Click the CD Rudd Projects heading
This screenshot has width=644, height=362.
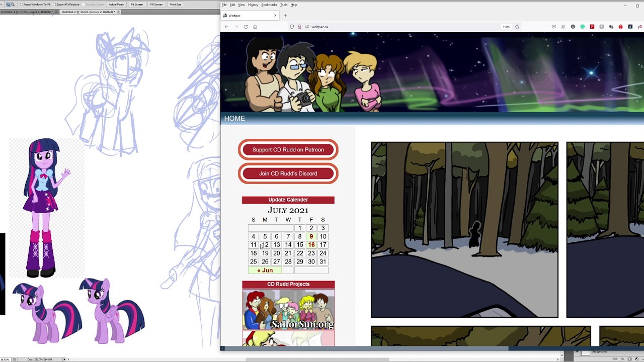288,284
